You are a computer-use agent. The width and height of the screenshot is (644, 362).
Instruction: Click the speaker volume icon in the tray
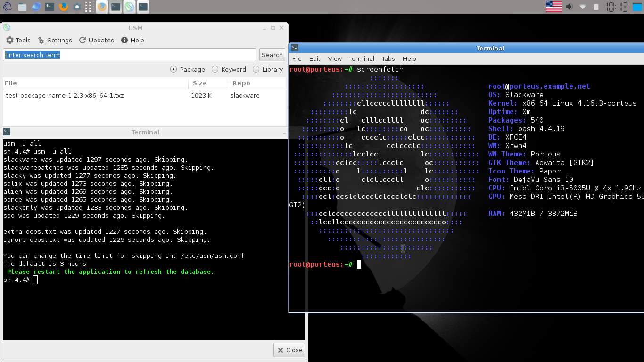tap(568, 7)
